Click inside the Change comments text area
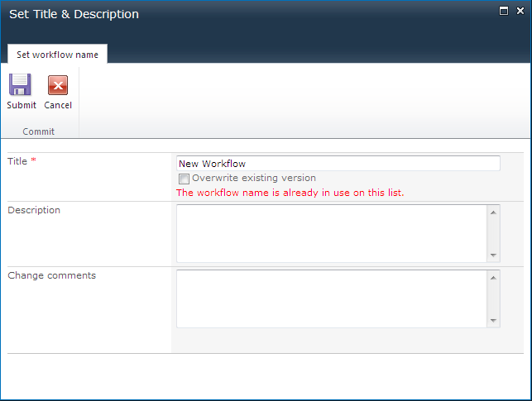The height and width of the screenshot is (401, 532). [332, 298]
